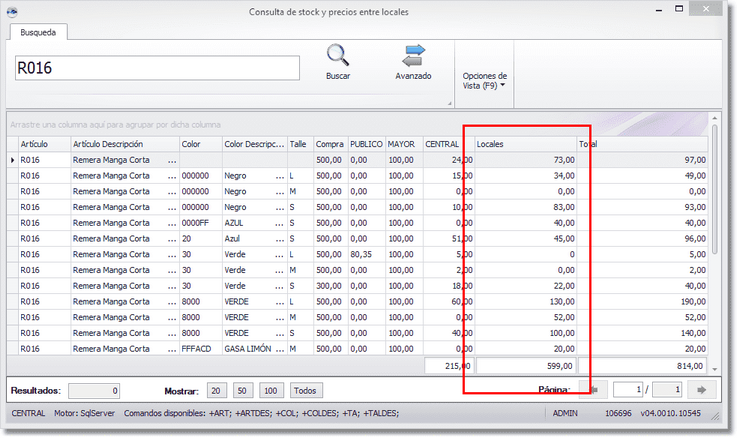This screenshot has width=737, height=438.
Task: Click scrollbar up arrow of grid
Action: tap(715, 118)
